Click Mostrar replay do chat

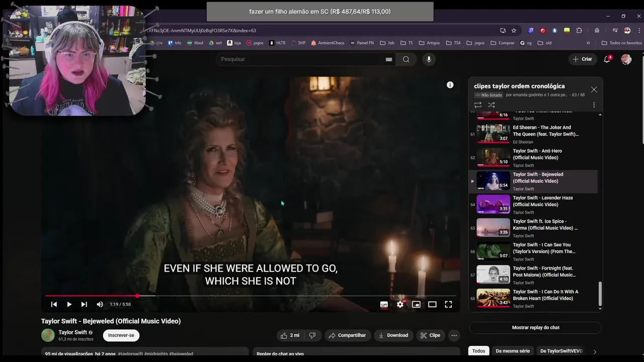pyautogui.click(x=535, y=328)
